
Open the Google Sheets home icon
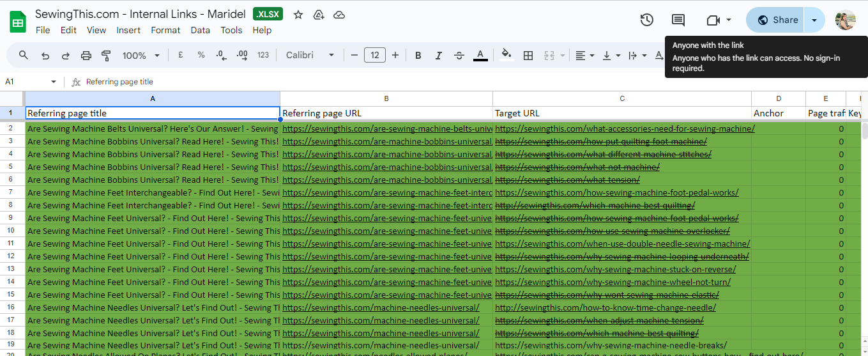click(17, 22)
